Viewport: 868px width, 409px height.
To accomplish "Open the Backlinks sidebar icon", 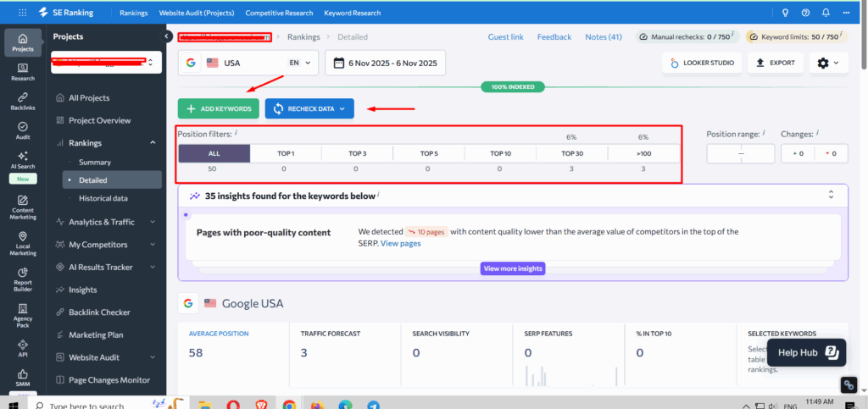I will [x=23, y=101].
